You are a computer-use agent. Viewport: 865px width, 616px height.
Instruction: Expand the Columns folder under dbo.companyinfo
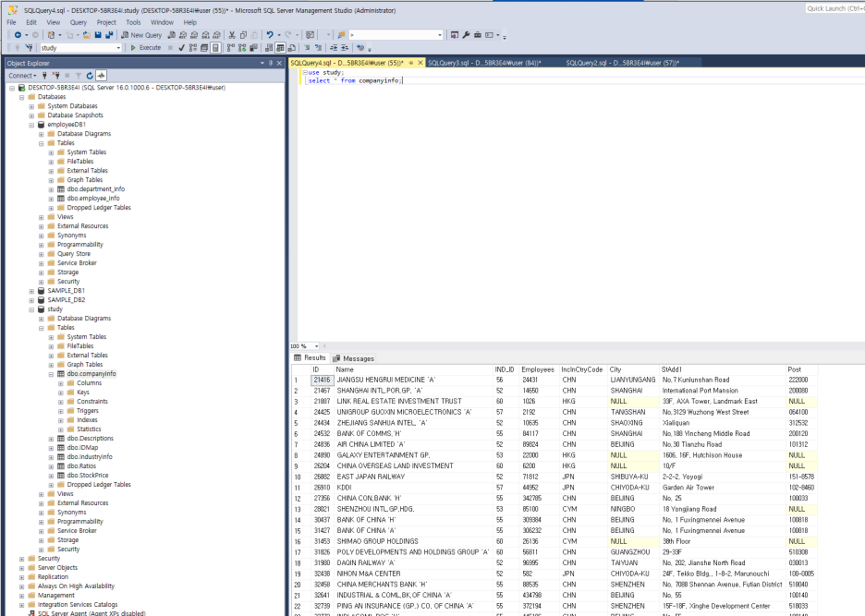click(x=61, y=383)
